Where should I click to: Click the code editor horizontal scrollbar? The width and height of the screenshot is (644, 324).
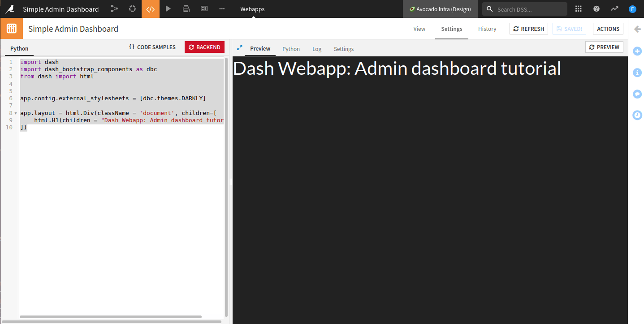tap(111, 317)
